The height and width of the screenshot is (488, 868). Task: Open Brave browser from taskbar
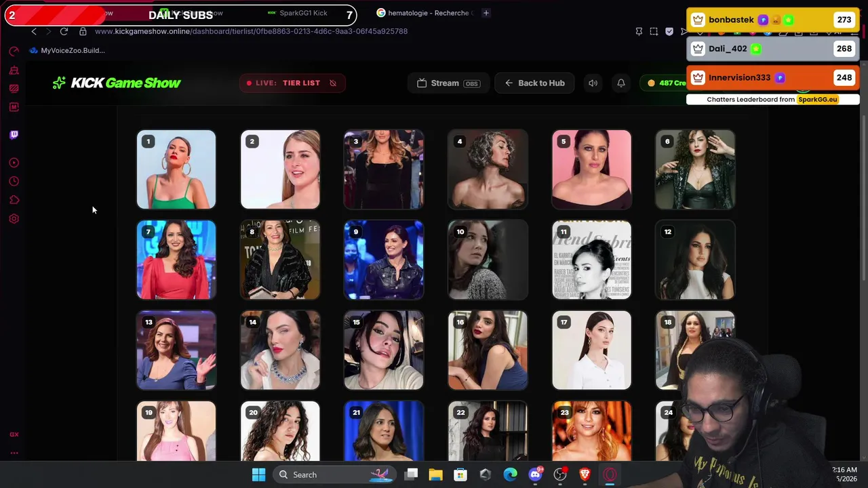pyautogui.click(x=585, y=474)
